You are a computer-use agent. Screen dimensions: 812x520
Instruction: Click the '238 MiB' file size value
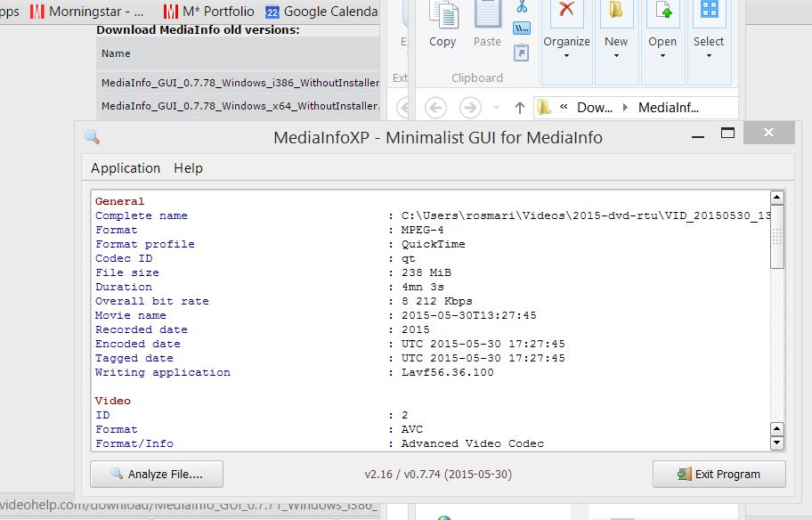click(426, 272)
